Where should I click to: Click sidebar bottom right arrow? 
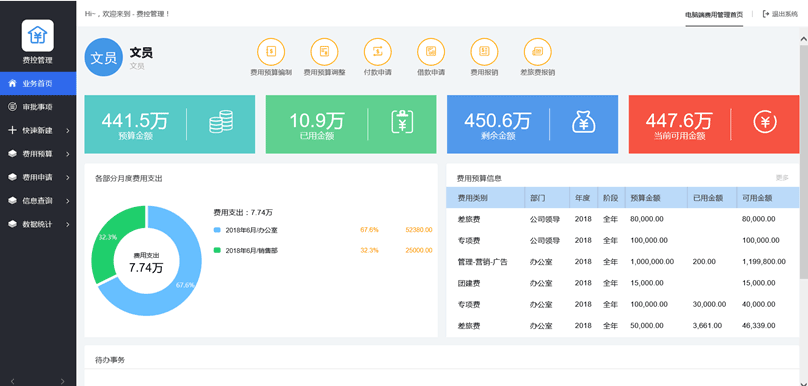(63, 382)
